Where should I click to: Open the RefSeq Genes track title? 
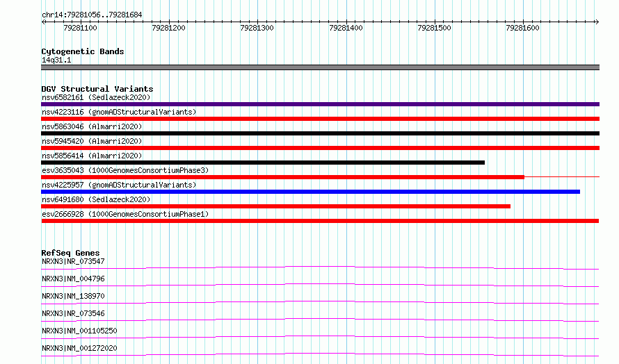pyautogui.click(x=70, y=253)
